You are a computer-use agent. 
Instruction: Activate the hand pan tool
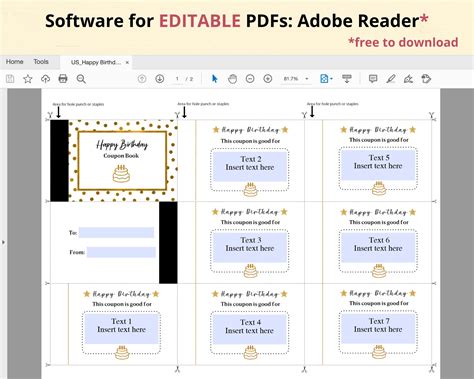pos(232,79)
